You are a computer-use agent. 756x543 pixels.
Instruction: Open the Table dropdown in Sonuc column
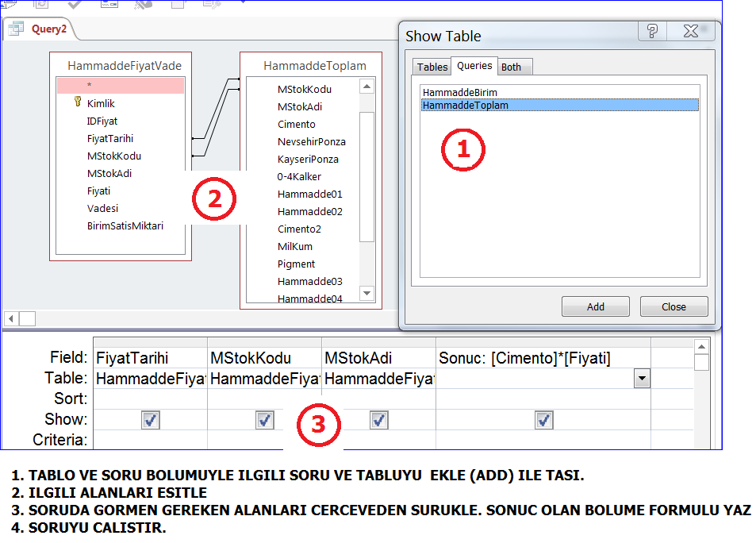(641, 379)
